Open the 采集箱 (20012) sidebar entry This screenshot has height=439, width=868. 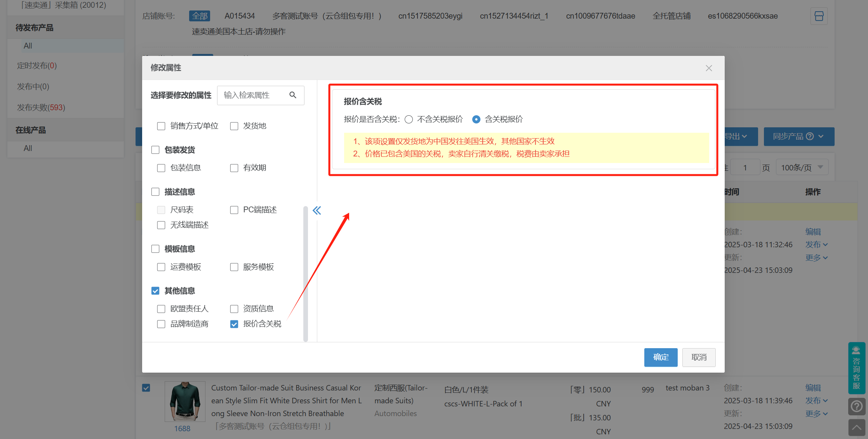coord(63,5)
